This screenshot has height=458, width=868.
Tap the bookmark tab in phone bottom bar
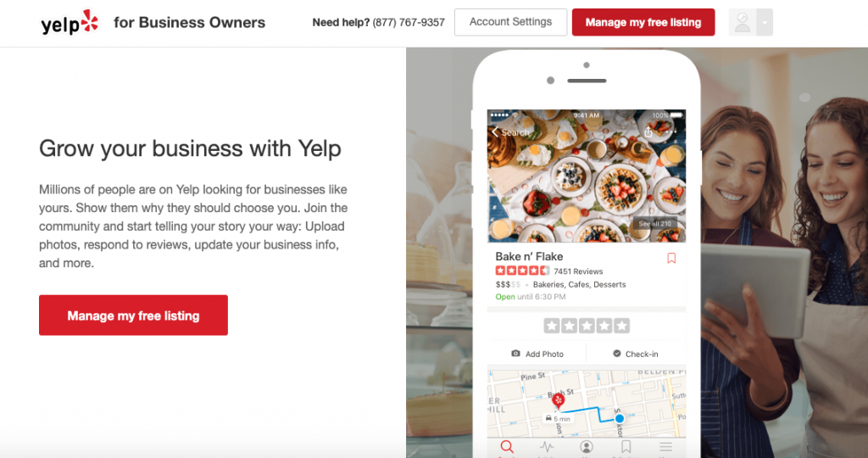[626, 446]
